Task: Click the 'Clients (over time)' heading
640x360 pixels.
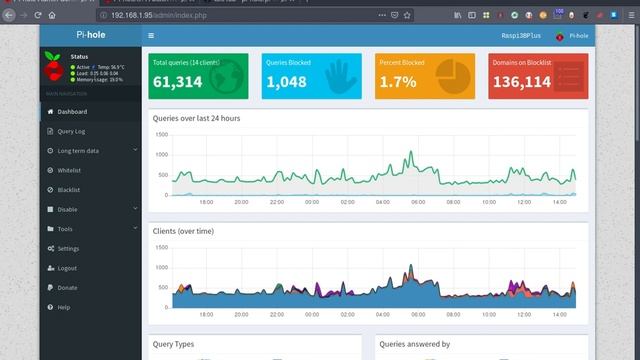Action: tap(183, 231)
